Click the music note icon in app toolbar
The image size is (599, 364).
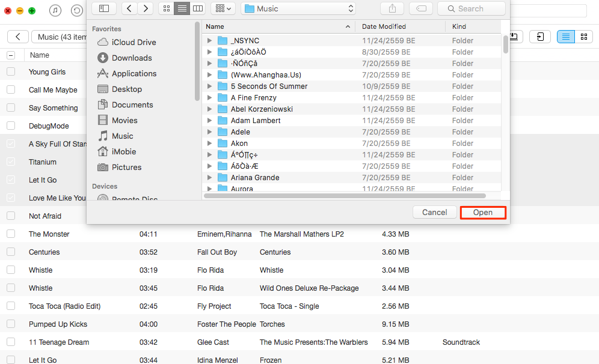pyautogui.click(x=55, y=10)
